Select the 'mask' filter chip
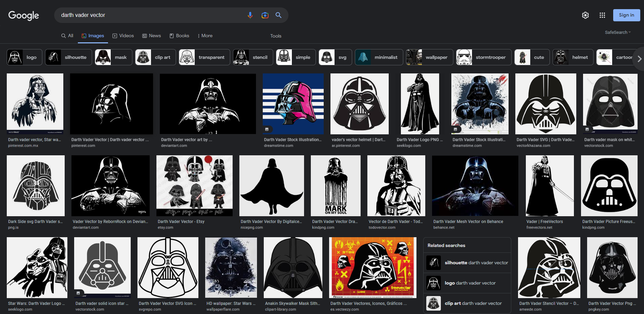This screenshot has width=644, height=314. tap(113, 57)
